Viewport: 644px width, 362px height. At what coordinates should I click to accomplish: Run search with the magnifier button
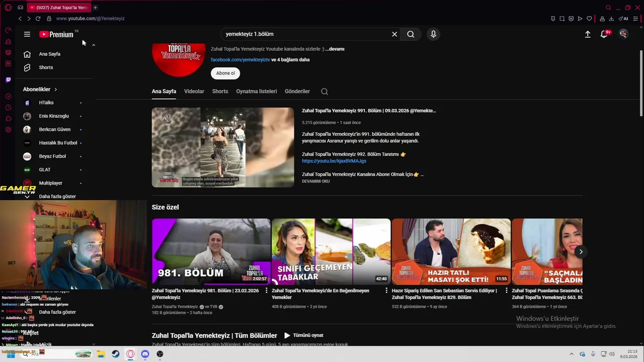pos(411,34)
